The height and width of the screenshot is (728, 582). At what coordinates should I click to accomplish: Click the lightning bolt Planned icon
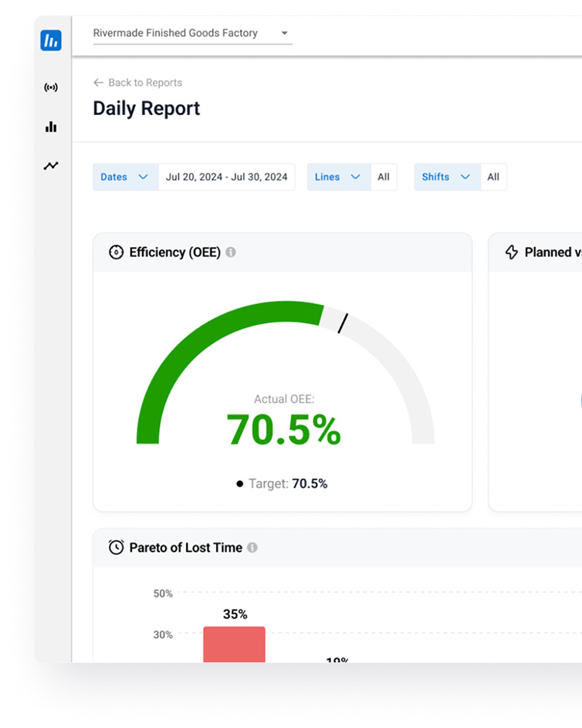click(x=512, y=252)
